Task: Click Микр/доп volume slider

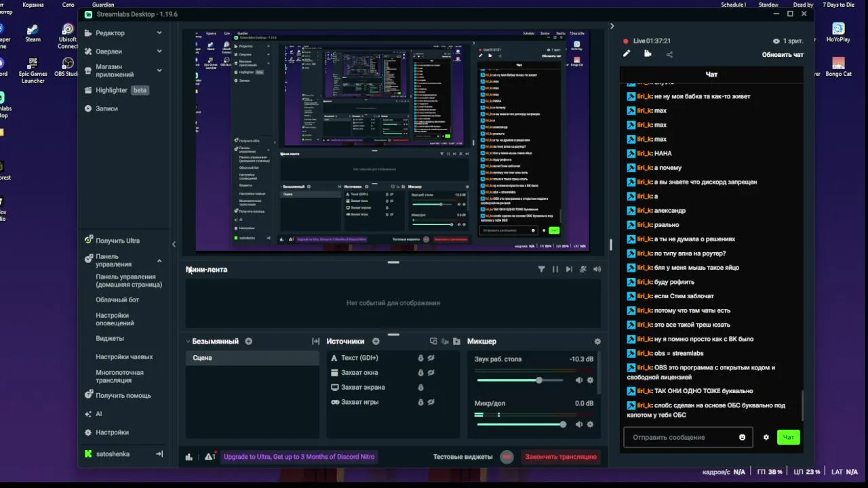Action: tap(520, 424)
